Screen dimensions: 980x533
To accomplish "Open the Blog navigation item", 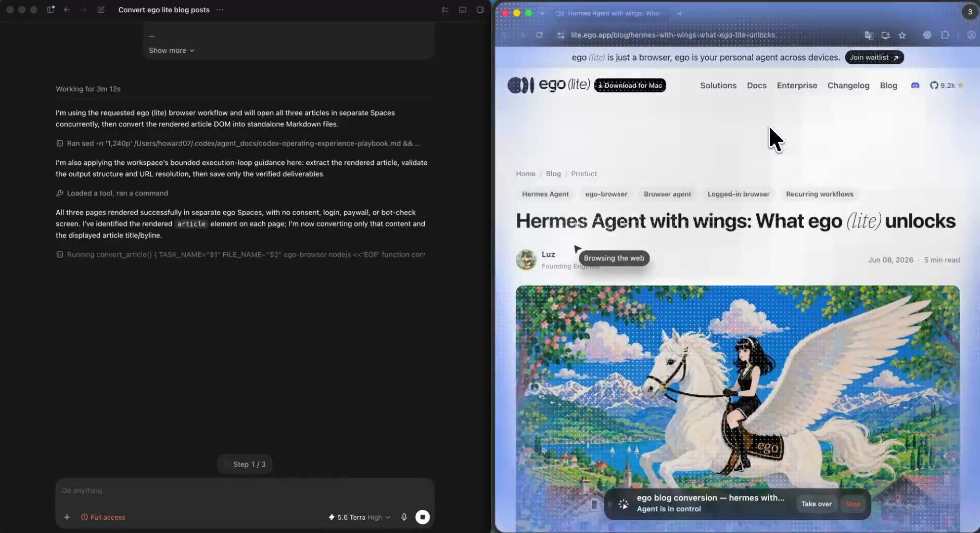I will [x=888, y=85].
